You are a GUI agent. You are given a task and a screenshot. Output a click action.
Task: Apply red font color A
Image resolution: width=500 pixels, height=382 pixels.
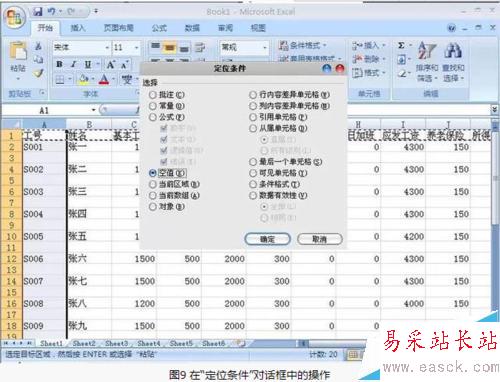click(x=104, y=79)
